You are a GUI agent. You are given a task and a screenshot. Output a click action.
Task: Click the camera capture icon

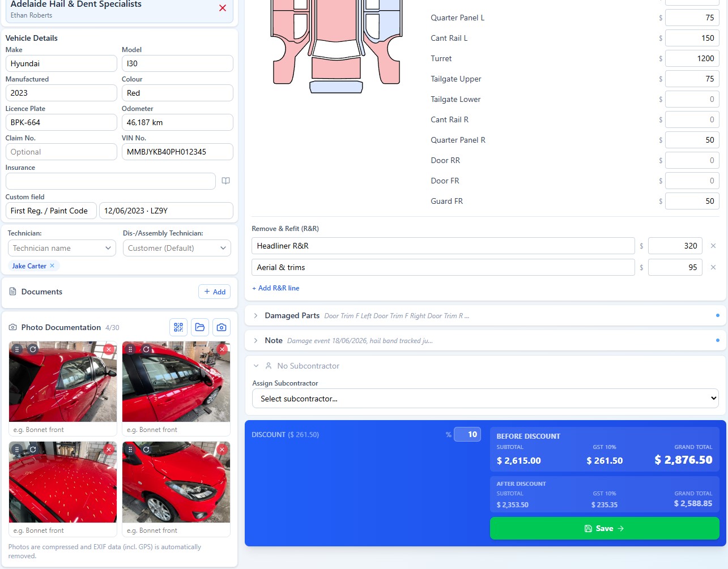click(x=222, y=327)
